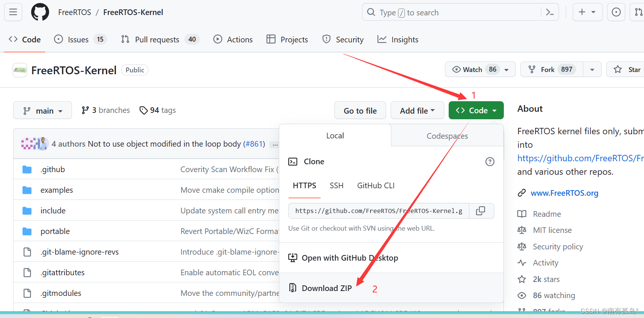This screenshot has height=318, width=644.
Task: Click the .github folder icon
Action: (x=27, y=169)
